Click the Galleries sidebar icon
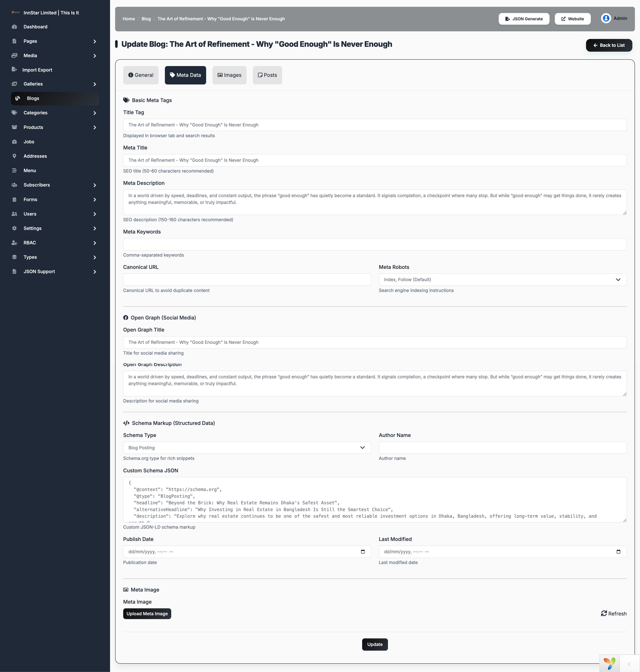Viewport: 640px width, 672px height. click(14, 84)
